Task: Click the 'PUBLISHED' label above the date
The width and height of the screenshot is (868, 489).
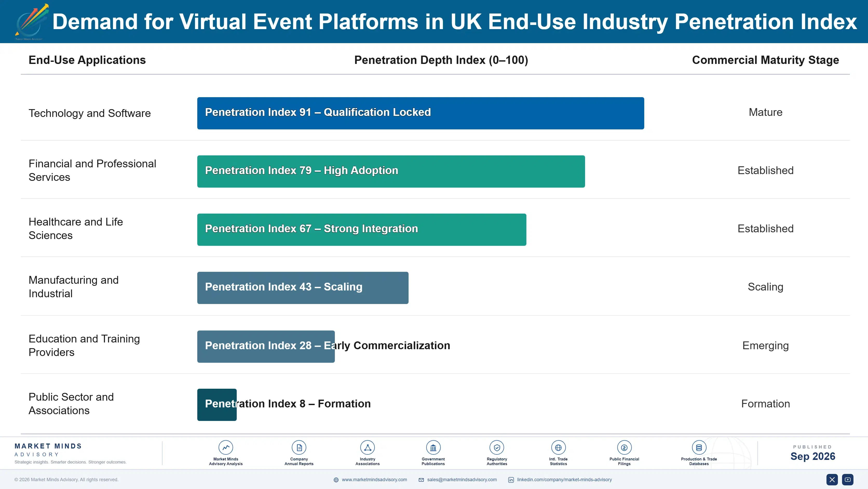Action: 812,447
